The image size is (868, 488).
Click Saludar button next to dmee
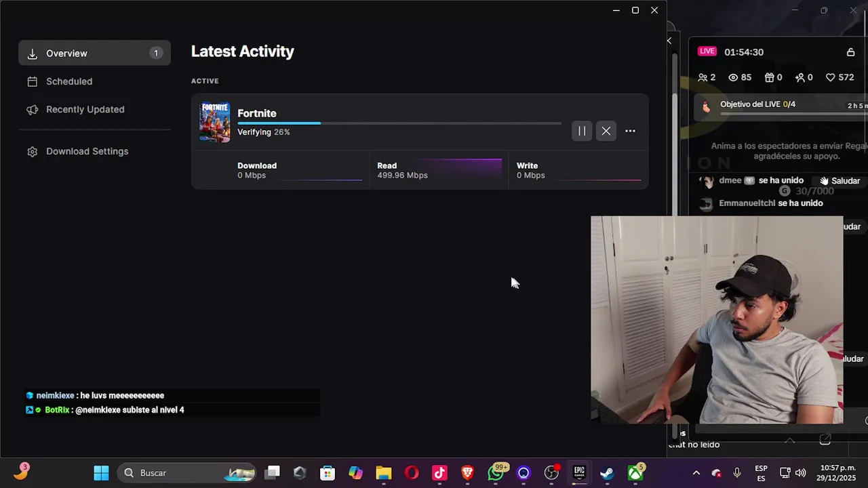point(840,181)
